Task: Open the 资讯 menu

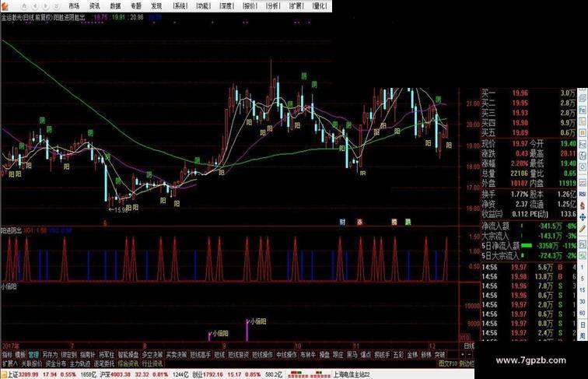Action: click(95, 6)
